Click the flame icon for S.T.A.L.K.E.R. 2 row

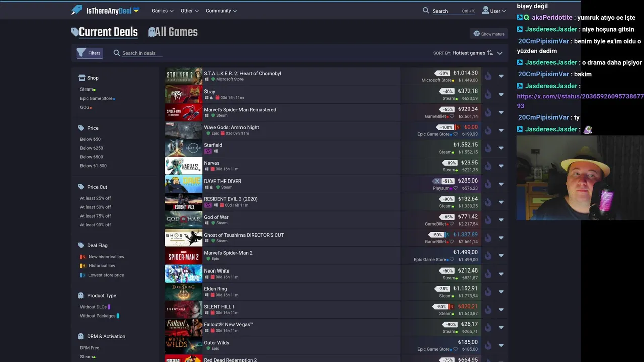point(488,76)
